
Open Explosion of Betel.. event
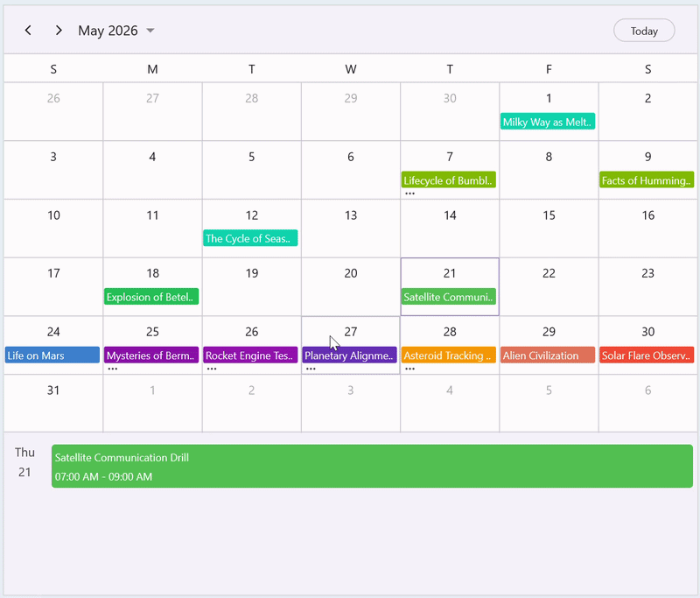coord(150,297)
